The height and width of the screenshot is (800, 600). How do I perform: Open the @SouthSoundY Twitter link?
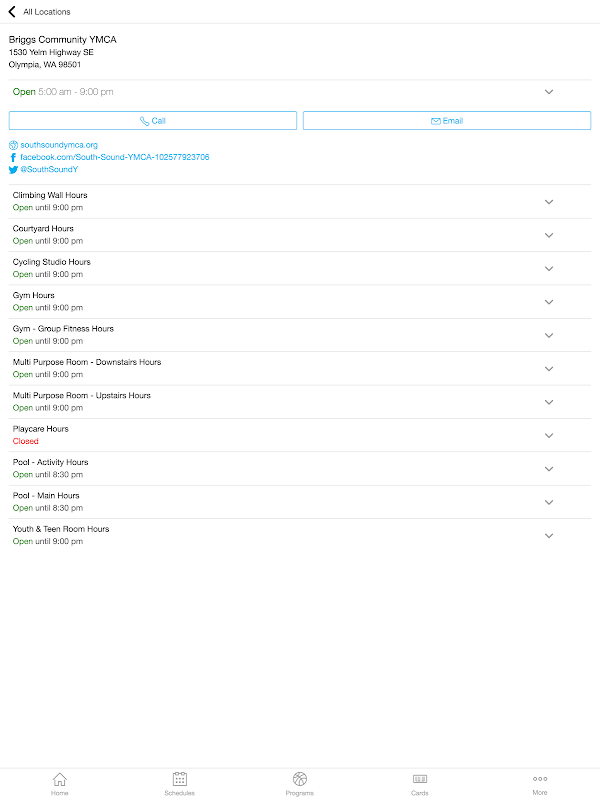point(49,169)
